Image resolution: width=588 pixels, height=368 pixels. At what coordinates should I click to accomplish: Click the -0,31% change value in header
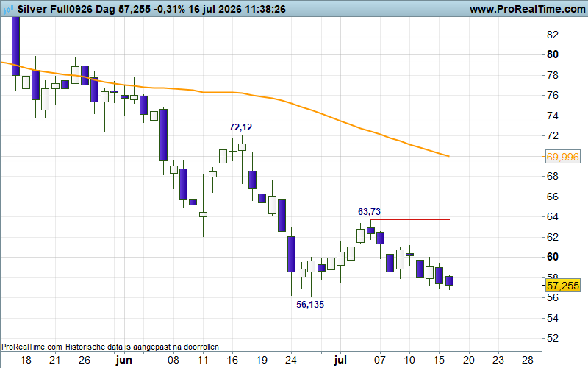click(x=170, y=9)
